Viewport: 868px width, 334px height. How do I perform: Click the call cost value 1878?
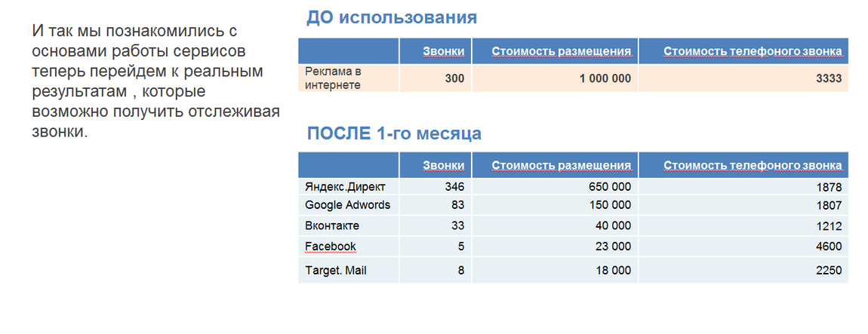[x=830, y=187]
